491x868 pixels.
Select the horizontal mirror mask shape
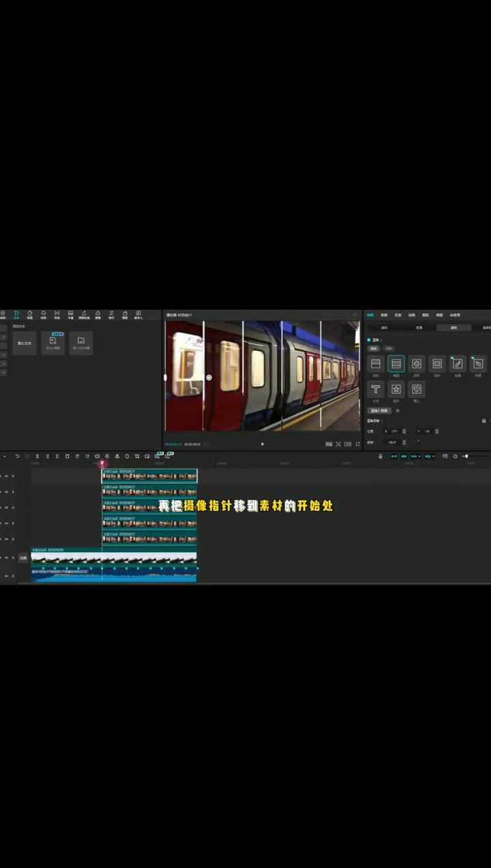click(x=396, y=364)
